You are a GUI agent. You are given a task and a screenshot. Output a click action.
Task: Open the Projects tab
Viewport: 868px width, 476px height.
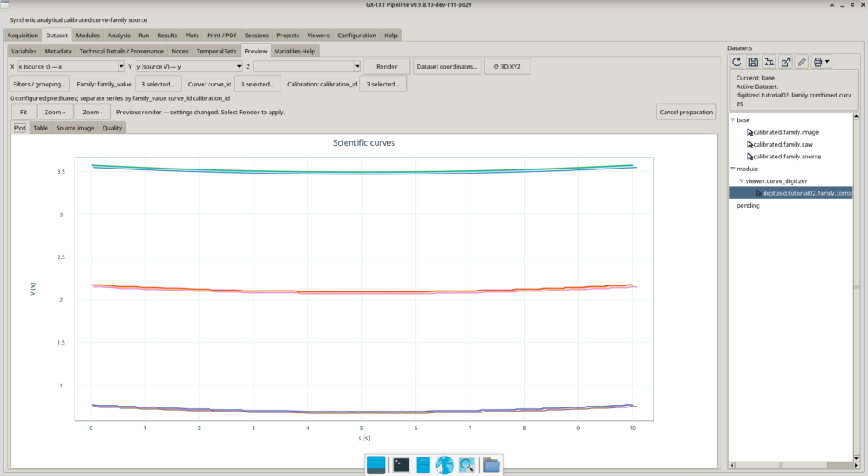pyautogui.click(x=288, y=36)
